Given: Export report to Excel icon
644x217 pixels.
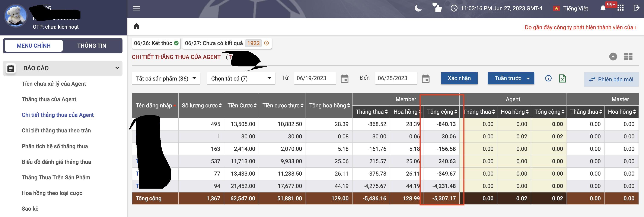Looking at the screenshot, I should [x=562, y=78].
